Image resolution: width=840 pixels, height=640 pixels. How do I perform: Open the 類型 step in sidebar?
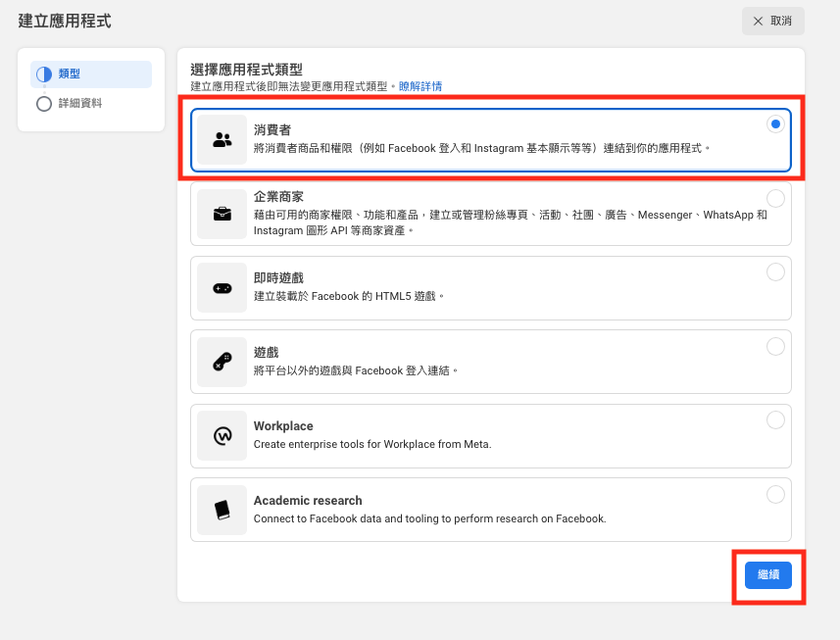[x=91, y=74]
